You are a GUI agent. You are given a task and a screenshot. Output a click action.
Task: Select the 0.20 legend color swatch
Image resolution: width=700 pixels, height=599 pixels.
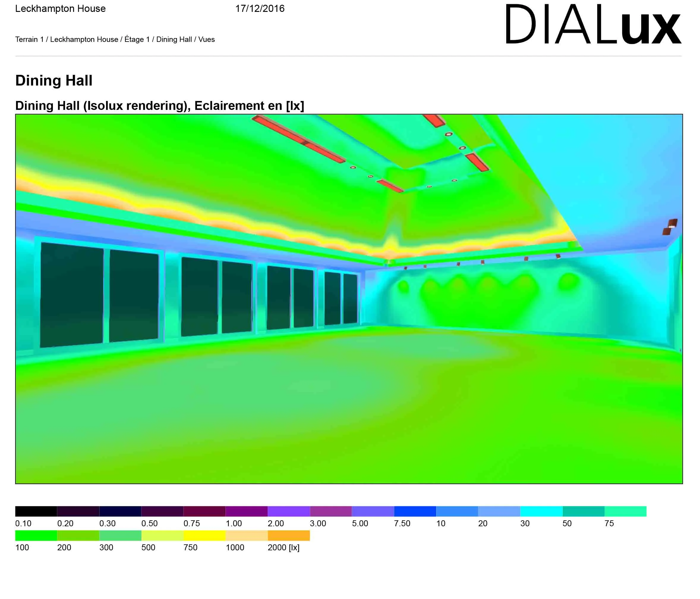[78, 511]
